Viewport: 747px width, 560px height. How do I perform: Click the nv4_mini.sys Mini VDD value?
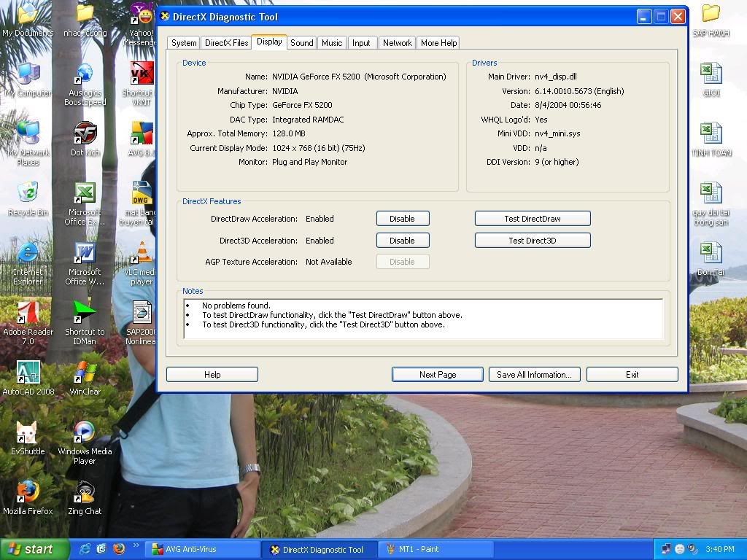[x=557, y=134]
